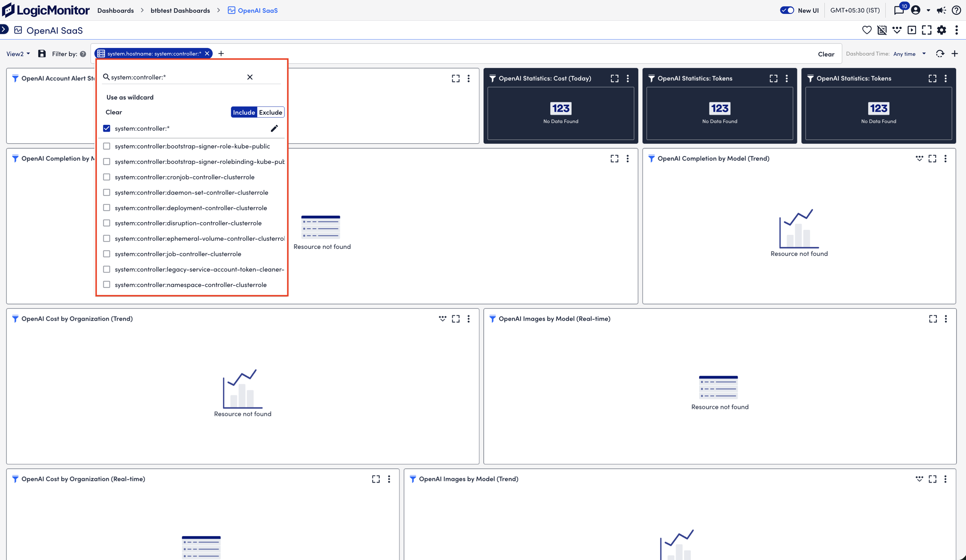Go to Dashboards breadcrumb
This screenshot has width=966, height=560.
pyautogui.click(x=115, y=10)
